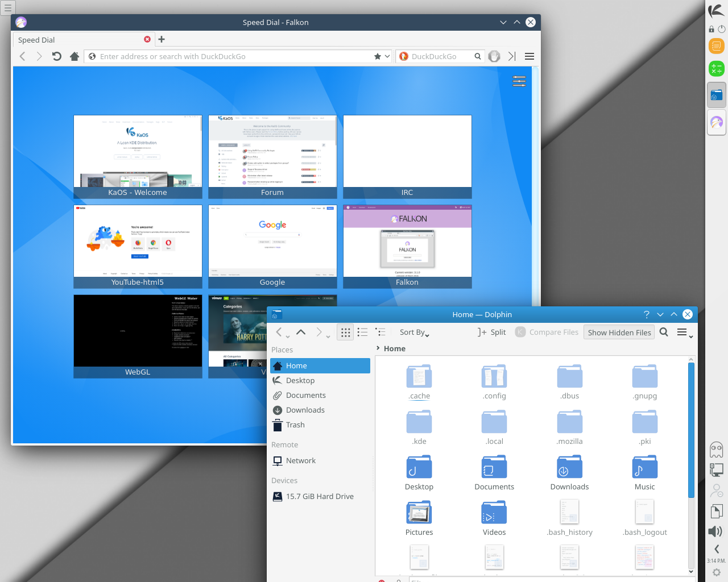Close the Speed Dial tab
The image size is (728, 582).
click(x=147, y=39)
